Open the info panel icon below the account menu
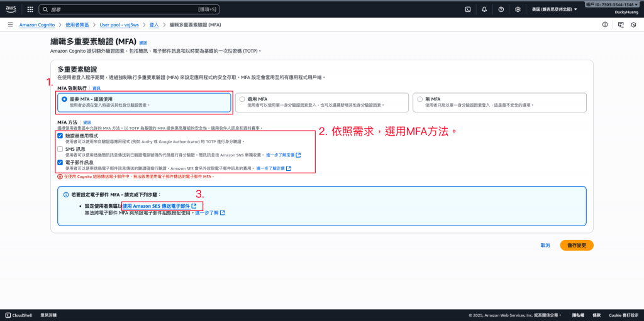Viewport: 644px width, 321px height. point(605,24)
